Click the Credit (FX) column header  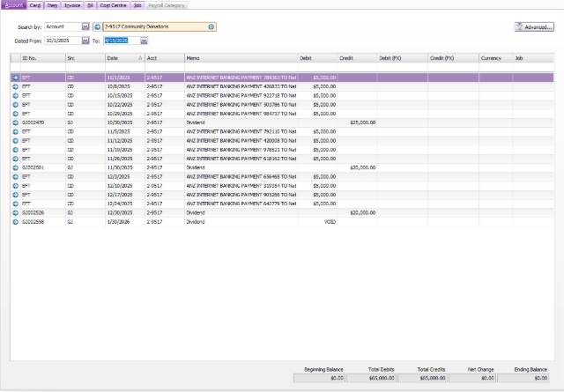(x=453, y=58)
